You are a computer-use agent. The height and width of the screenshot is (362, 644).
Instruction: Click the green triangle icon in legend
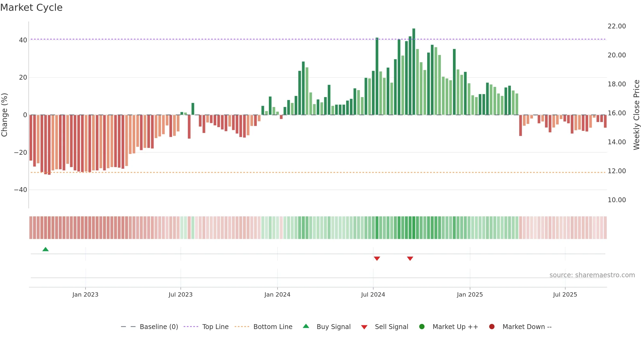pyautogui.click(x=306, y=326)
